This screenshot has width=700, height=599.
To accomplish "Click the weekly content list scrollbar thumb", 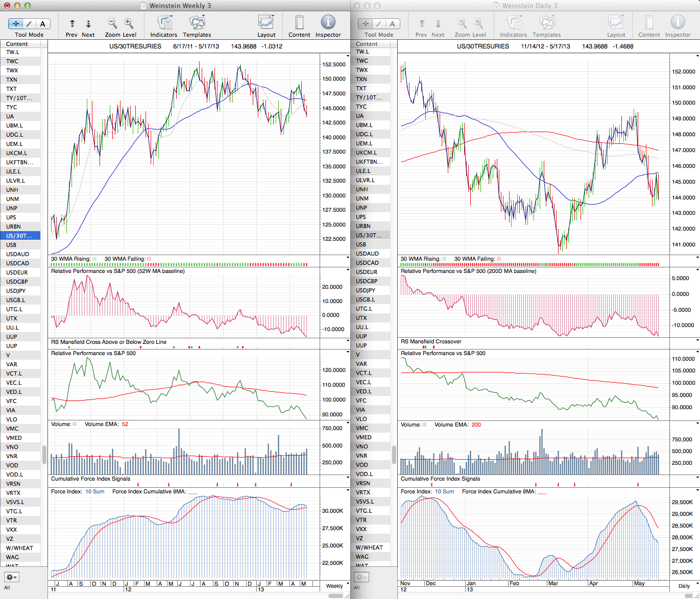I will click(44, 455).
